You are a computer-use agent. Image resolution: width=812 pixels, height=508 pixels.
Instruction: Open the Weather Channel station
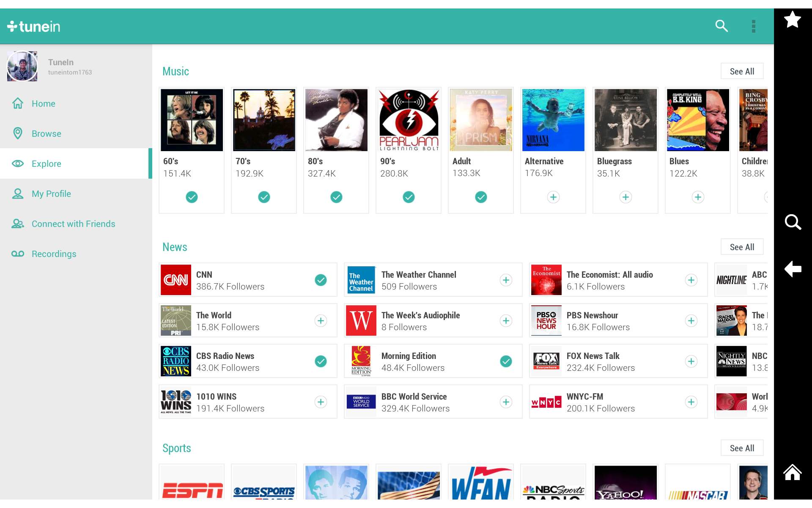pyautogui.click(x=419, y=280)
